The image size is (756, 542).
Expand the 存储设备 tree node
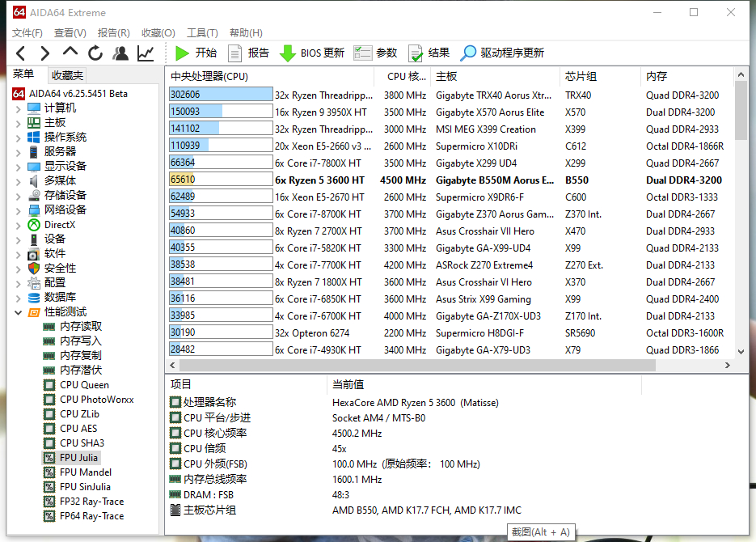pos(19,196)
